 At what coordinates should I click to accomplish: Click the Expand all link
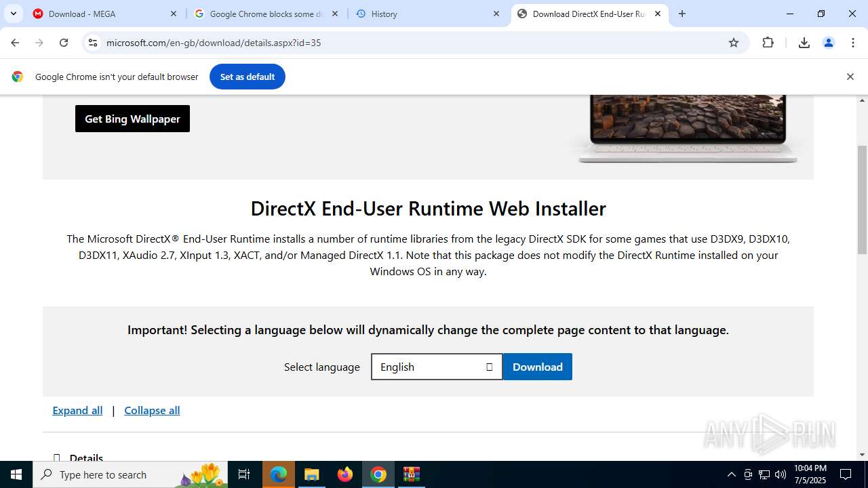(77, 410)
